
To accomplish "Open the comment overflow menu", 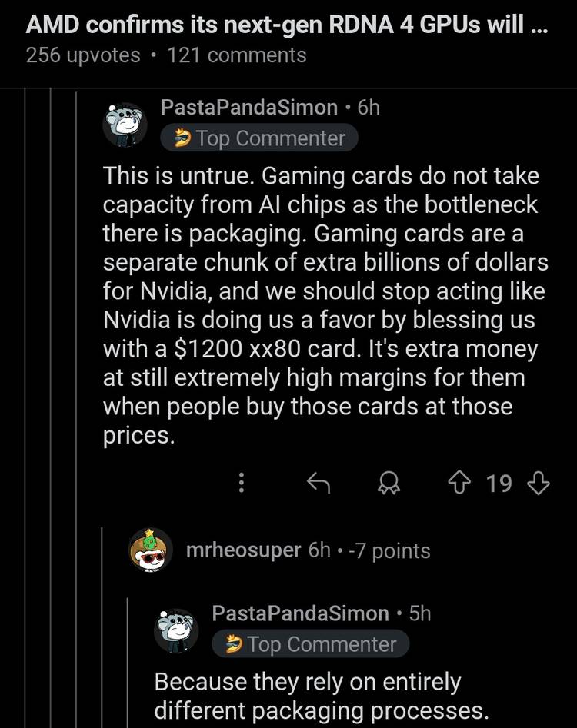I will coord(241,483).
